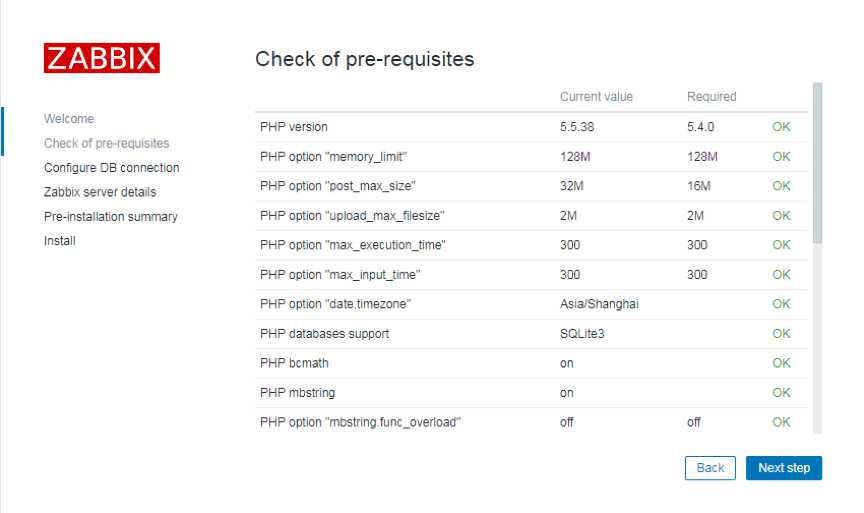Viewport: 864px width, 513px height.
Task: Select Configure DB connection step
Action: [111, 168]
